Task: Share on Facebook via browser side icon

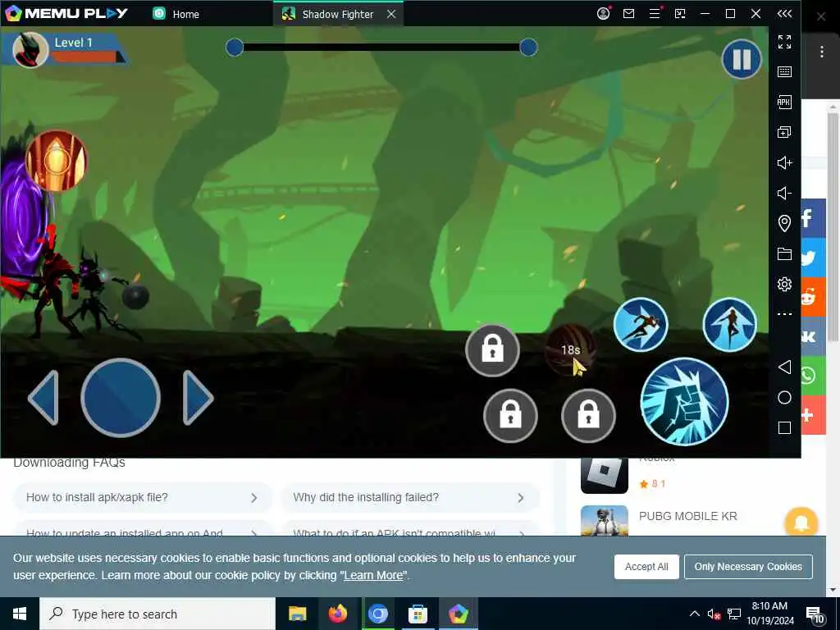Action: click(813, 218)
